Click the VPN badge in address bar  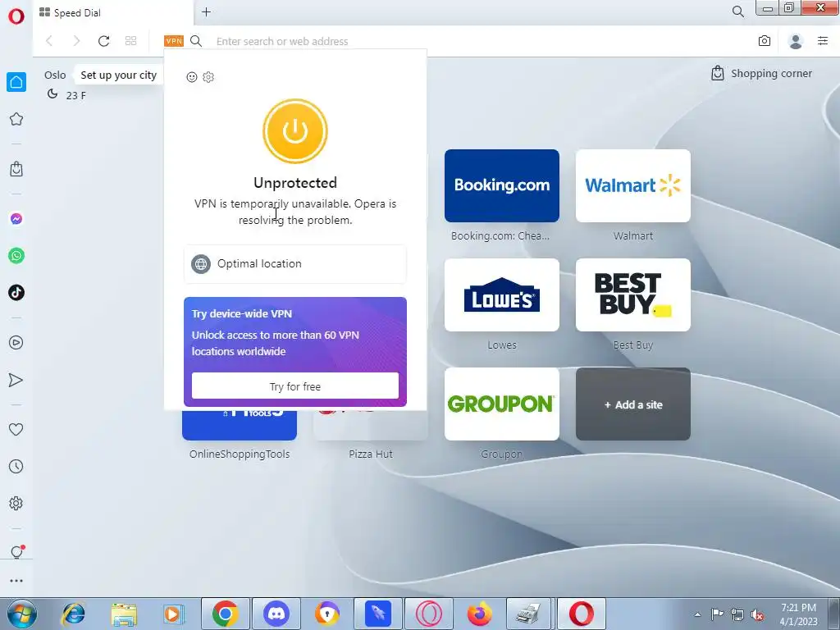[x=174, y=41]
